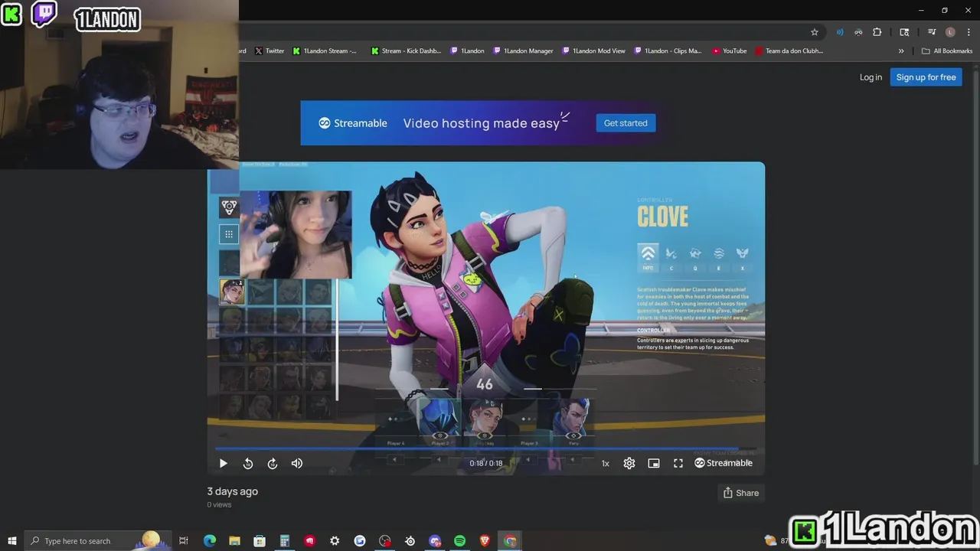The image size is (980, 551).
Task: Enter fullscreen in the video player
Action: click(x=678, y=463)
